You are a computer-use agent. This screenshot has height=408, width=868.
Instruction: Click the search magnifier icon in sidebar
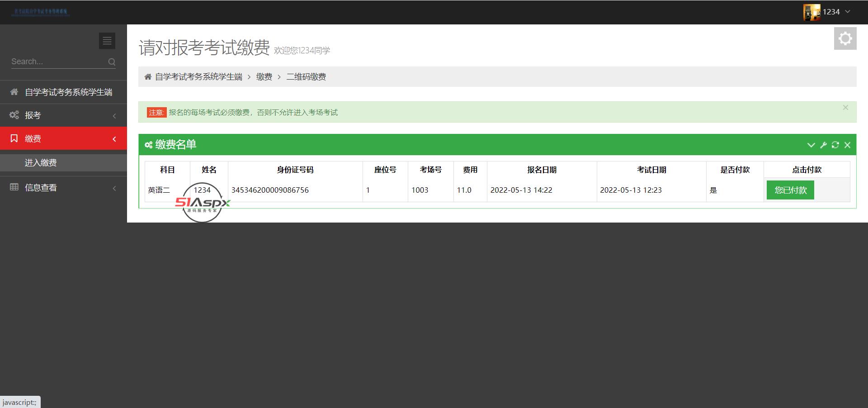112,62
